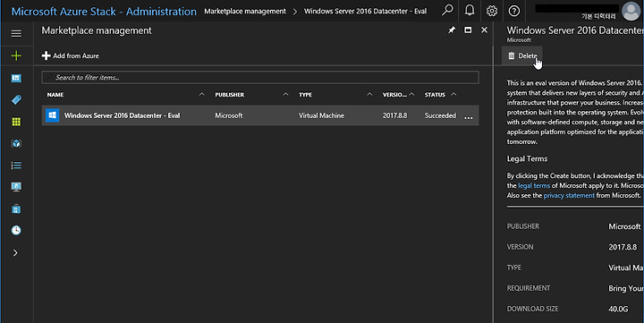Click Add from Azure button
The height and width of the screenshot is (323, 644).
point(71,55)
